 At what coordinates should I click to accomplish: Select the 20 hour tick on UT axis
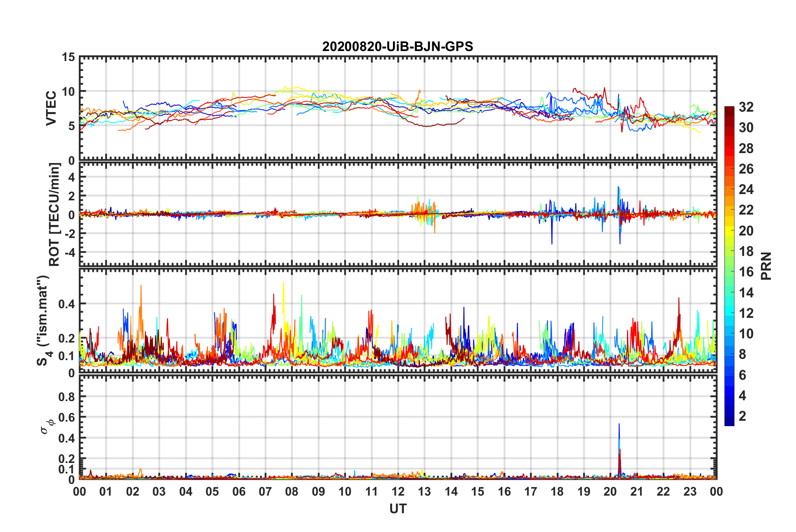point(610,491)
